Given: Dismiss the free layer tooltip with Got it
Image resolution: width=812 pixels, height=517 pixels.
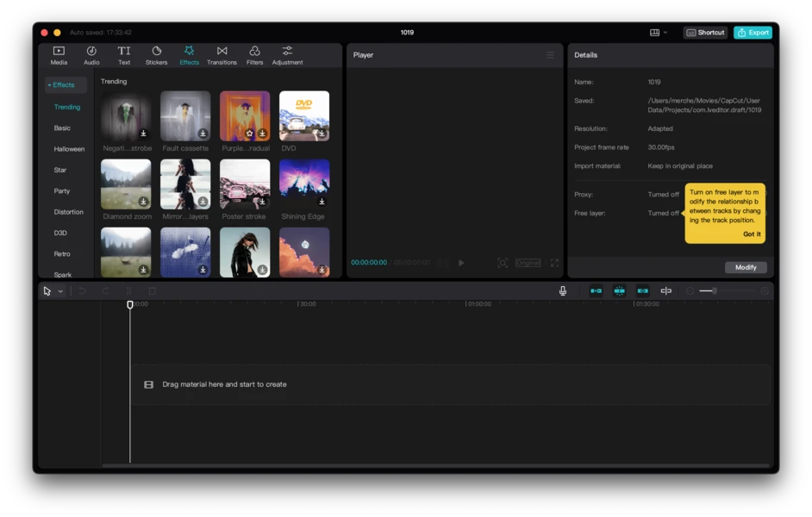Looking at the screenshot, I should tap(751, 234).
